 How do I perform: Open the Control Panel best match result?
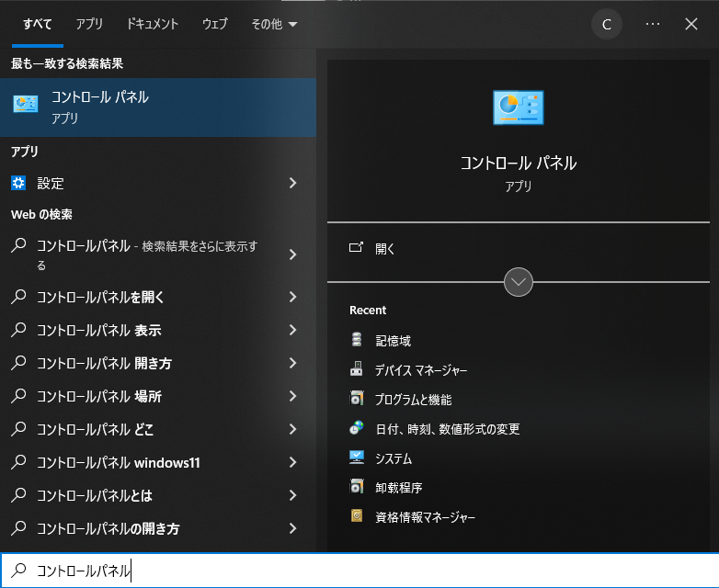coord(158,107)
